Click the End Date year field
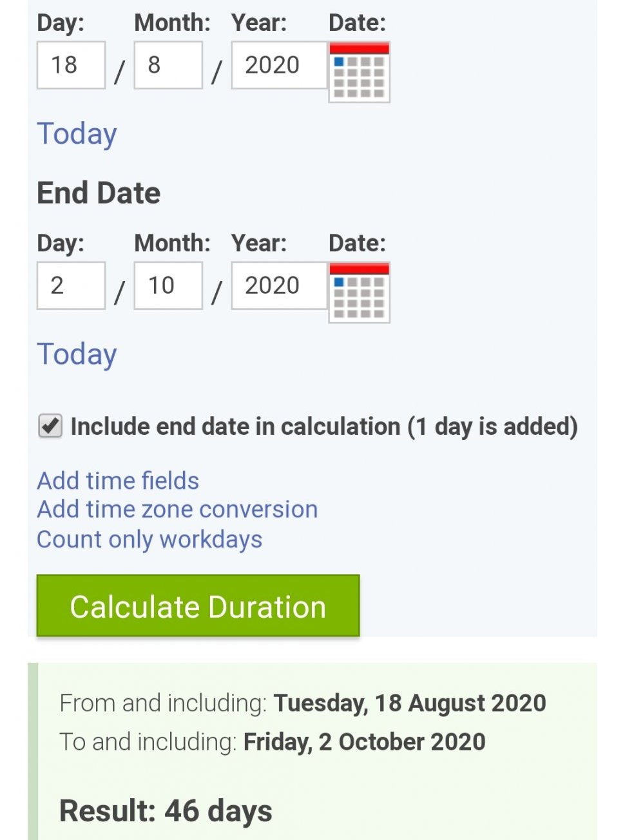Image resolution: width=625 pixels, height=840 pixels. 279,285
